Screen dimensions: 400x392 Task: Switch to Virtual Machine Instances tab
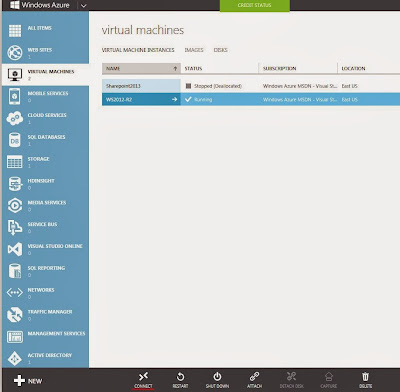(x=138, y=50)
